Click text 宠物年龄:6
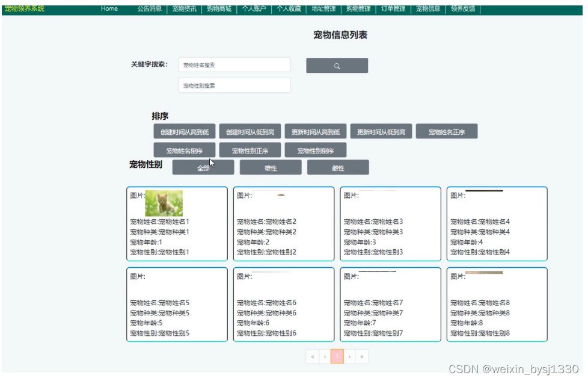588x381 pixels. tap(253, 323)
